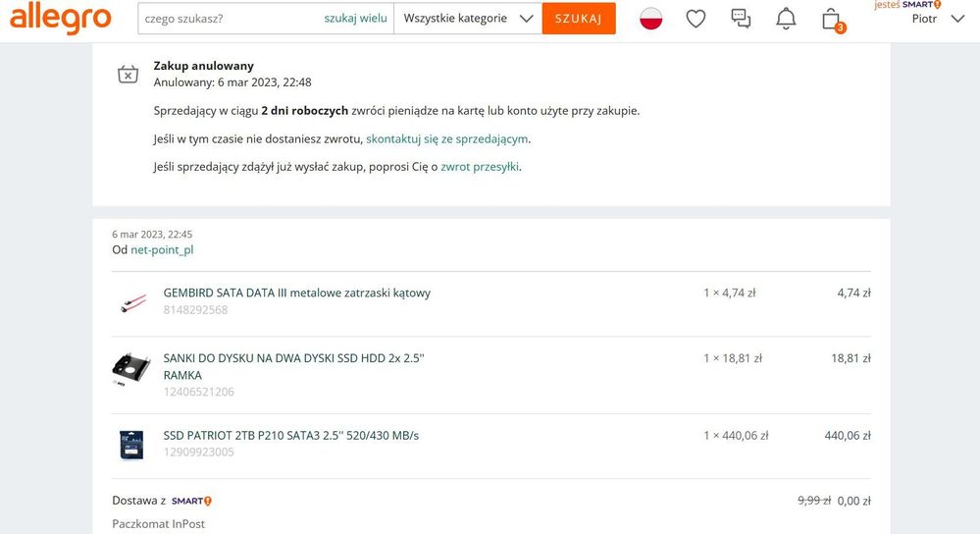Click offer number 12909923005
This screenshot has width=980, height=534.
pyautogui.click(x=199, y=453)
